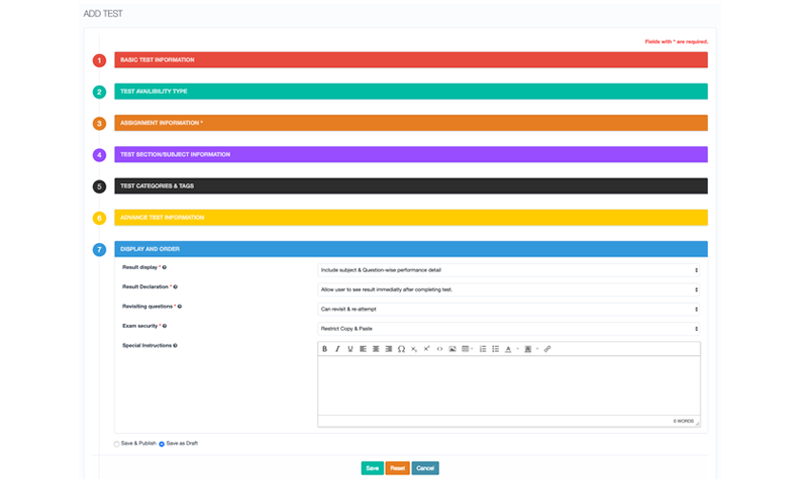Center-align editor text
This screenshot has width=800, height=480.
tap(376, 349)
